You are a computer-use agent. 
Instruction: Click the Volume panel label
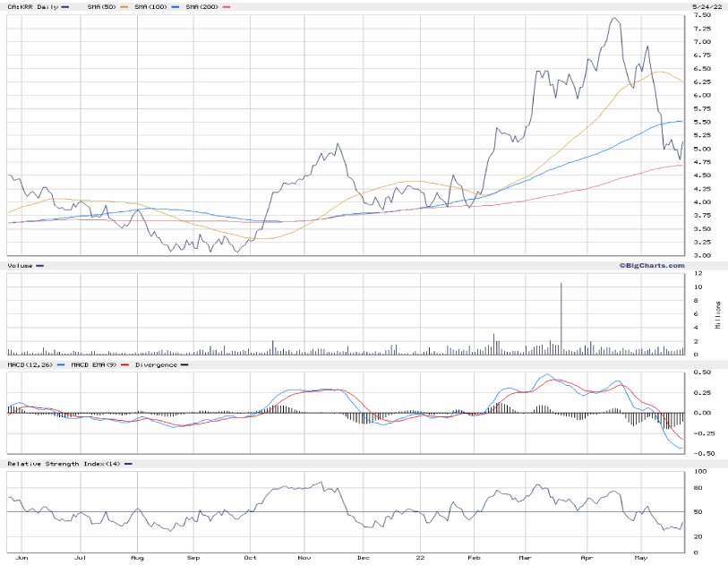click(x=21, y=266)
